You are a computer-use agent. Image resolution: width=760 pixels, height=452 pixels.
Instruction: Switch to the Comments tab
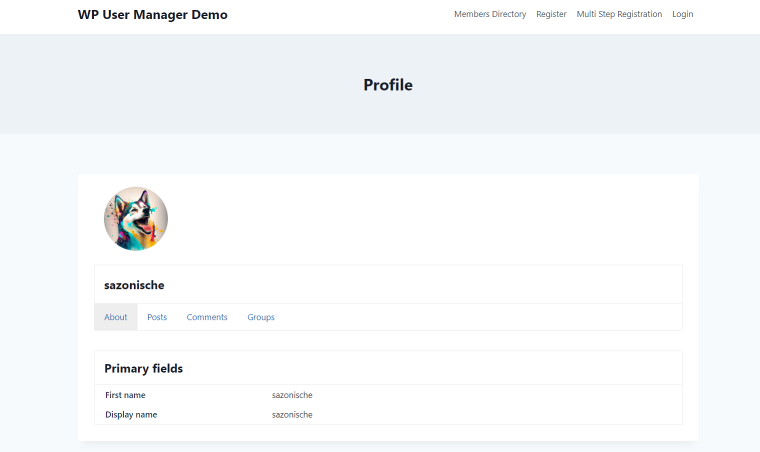click(x=207, y=317)
